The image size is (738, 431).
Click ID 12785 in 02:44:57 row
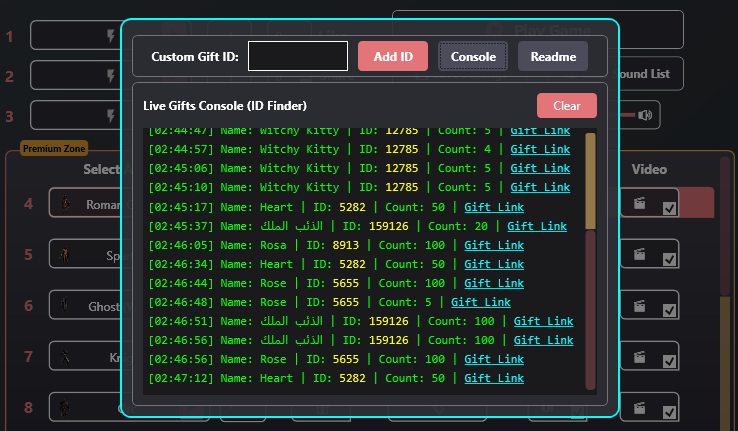[x=401, y=149]
